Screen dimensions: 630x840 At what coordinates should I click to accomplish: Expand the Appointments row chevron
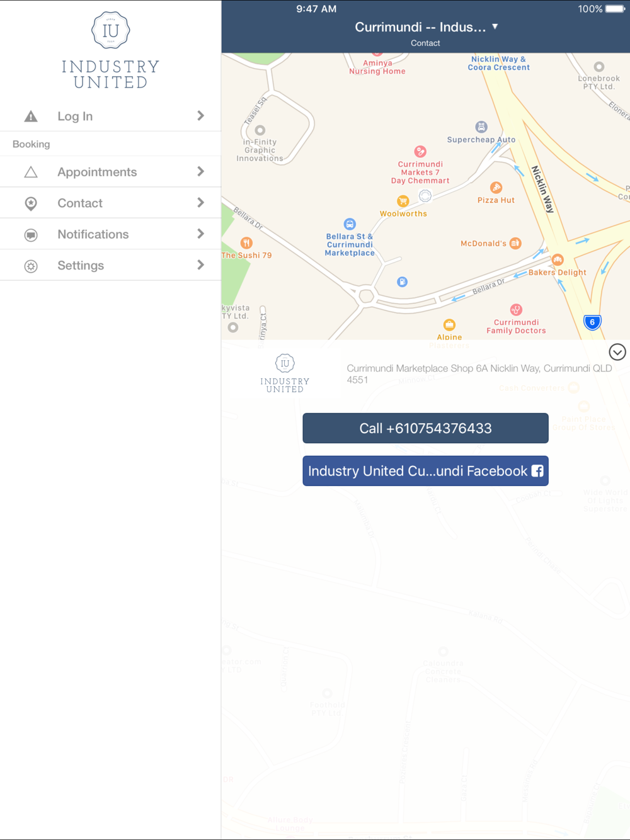(x=200, y=171)
